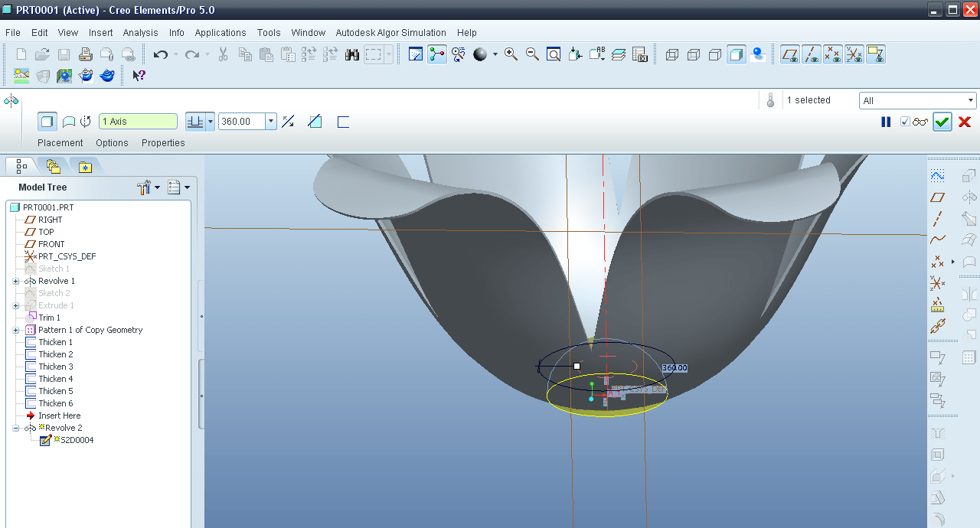980x528 pixels.
Task: Click the 1 Axis collector field
Action: [138, 122]
